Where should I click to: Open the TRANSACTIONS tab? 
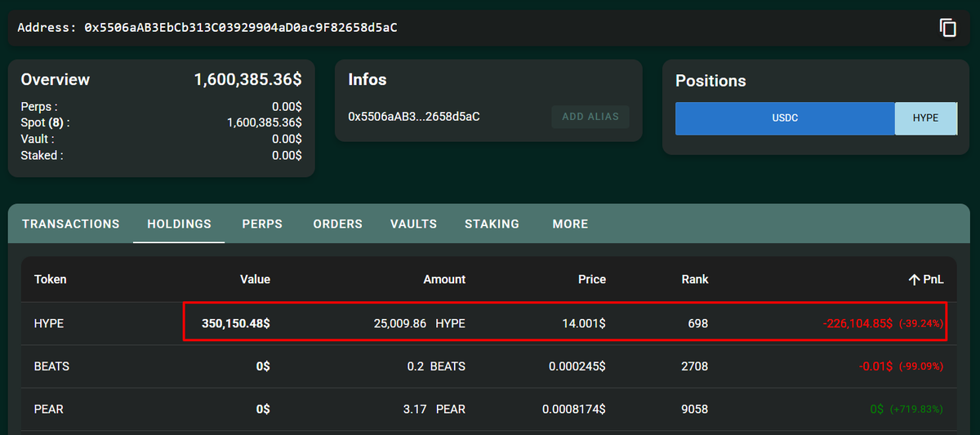[71, 224]
